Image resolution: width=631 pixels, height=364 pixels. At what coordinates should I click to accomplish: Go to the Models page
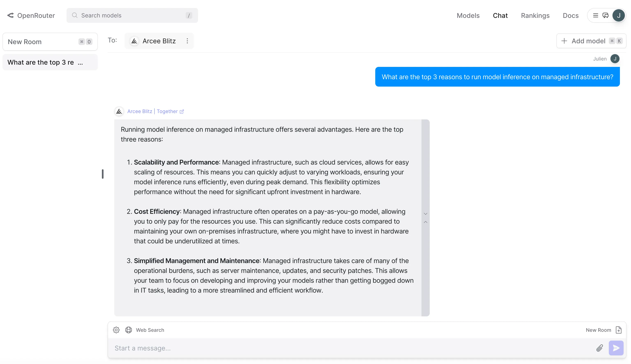(x=468, y=16)
